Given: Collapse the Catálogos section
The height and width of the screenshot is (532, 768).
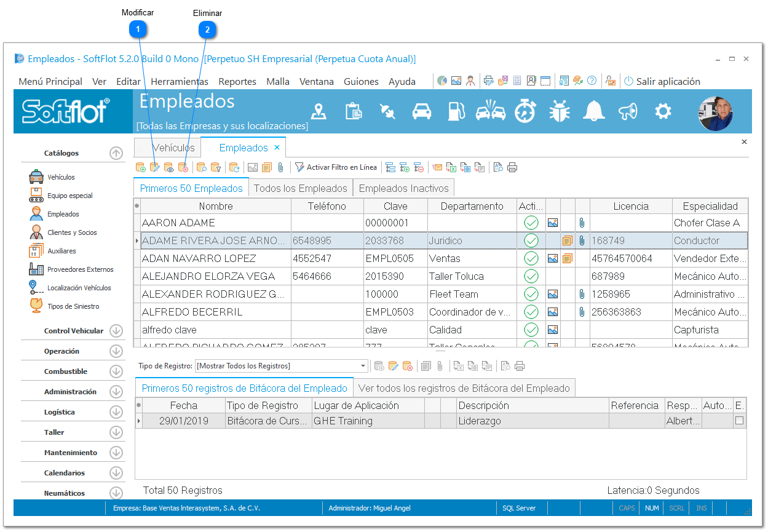Looking at the screenshot, I should click(x=116, y=153).
